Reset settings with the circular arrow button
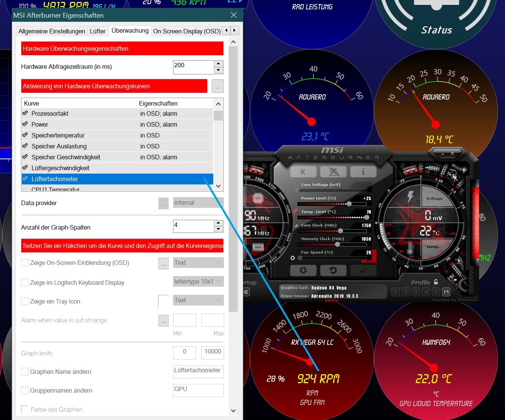 (333, 270)
